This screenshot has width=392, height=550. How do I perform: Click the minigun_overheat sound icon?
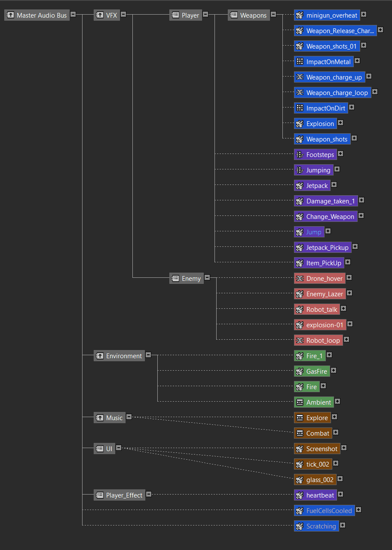[x=300, y=15]
